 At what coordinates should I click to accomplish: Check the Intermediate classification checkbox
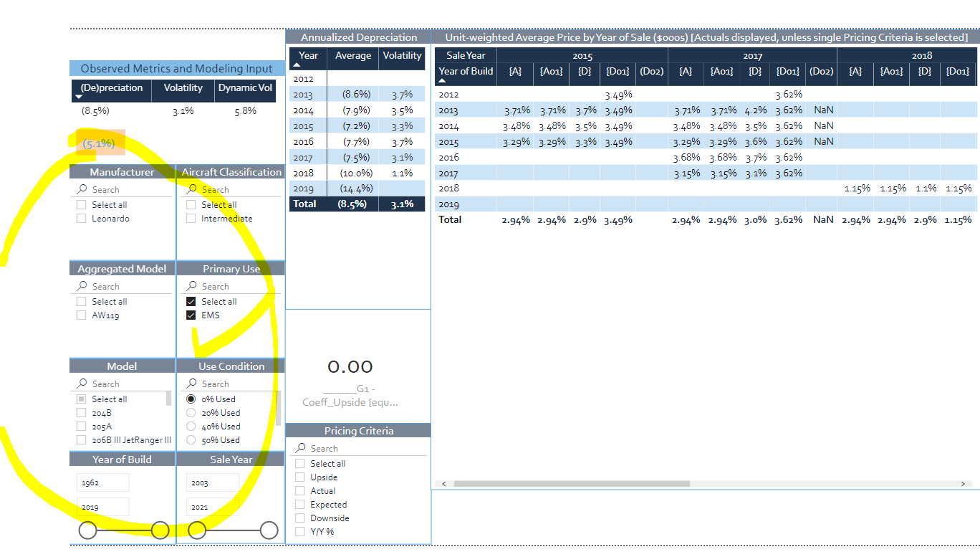[191, 219]
